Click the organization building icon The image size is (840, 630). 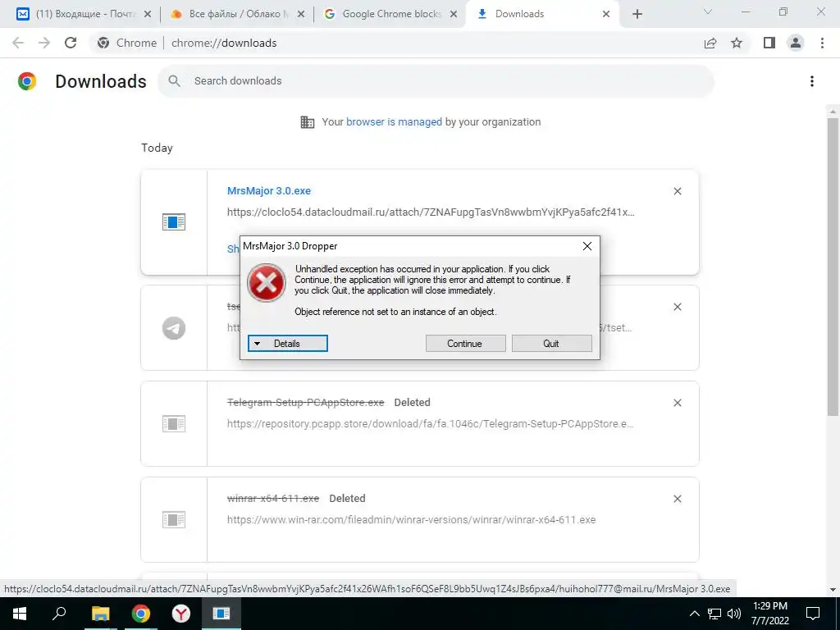(308, 122)
